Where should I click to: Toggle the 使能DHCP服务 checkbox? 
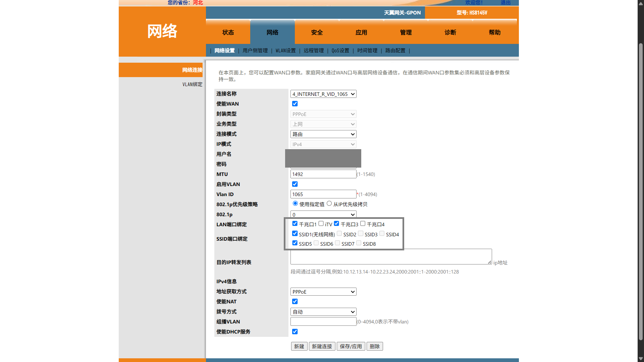295,332
